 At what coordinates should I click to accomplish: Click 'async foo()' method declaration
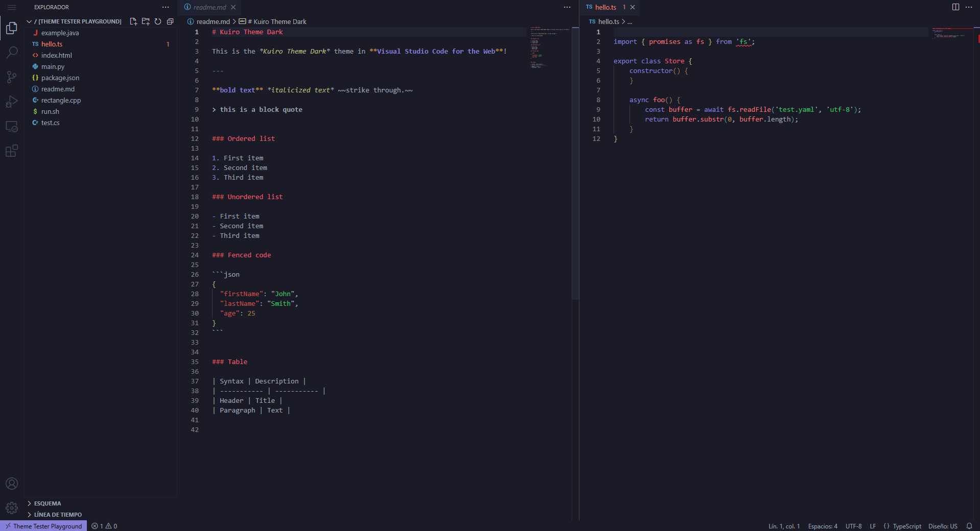[651, 100]
